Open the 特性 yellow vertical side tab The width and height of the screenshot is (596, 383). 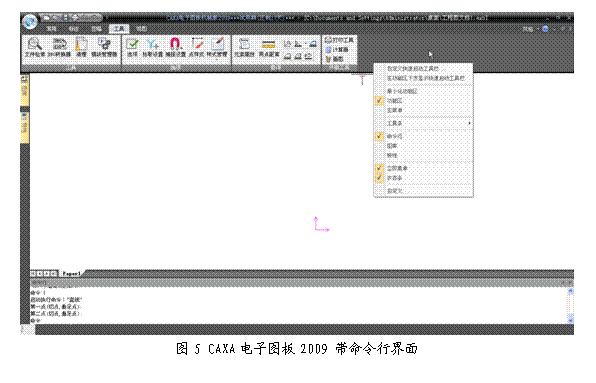coord(24,127)
